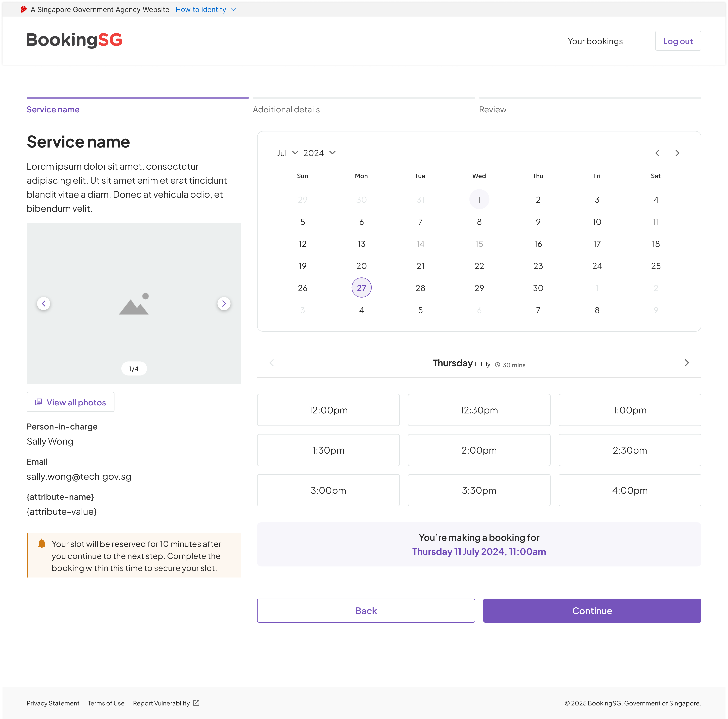Select date 12 in Sunday column
This screenshot has height=719, width=728.
coord(303,244)
